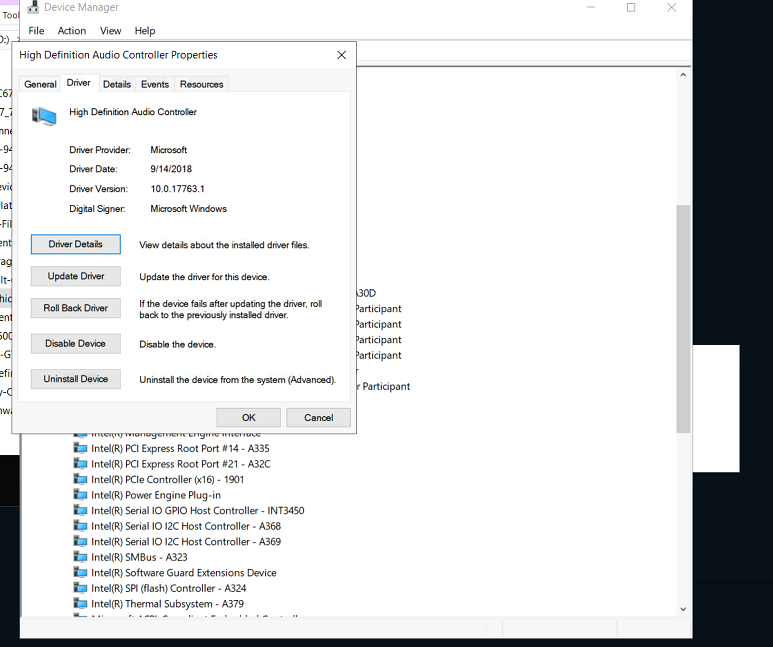Image resolution: width=773 pixels, height=647 pixels.
Task: Click icon beside Serial IO I2C Host Controller - A368
Action: pos(80,526)
